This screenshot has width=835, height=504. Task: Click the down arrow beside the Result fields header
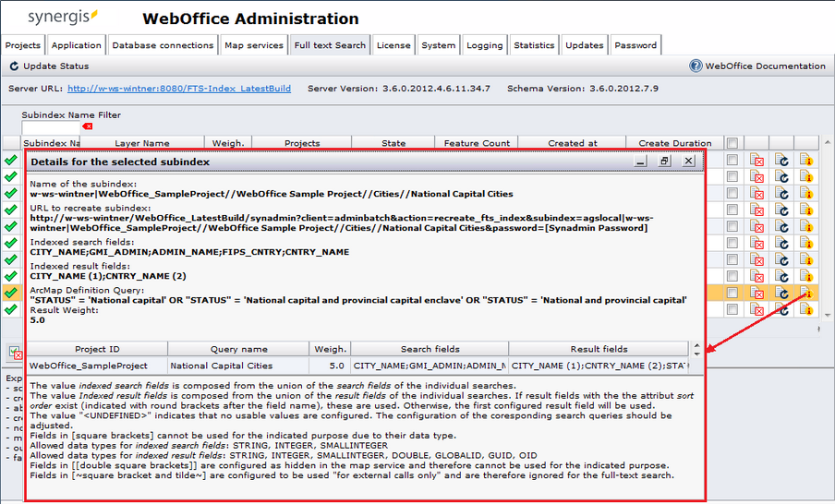click(696, 354)
